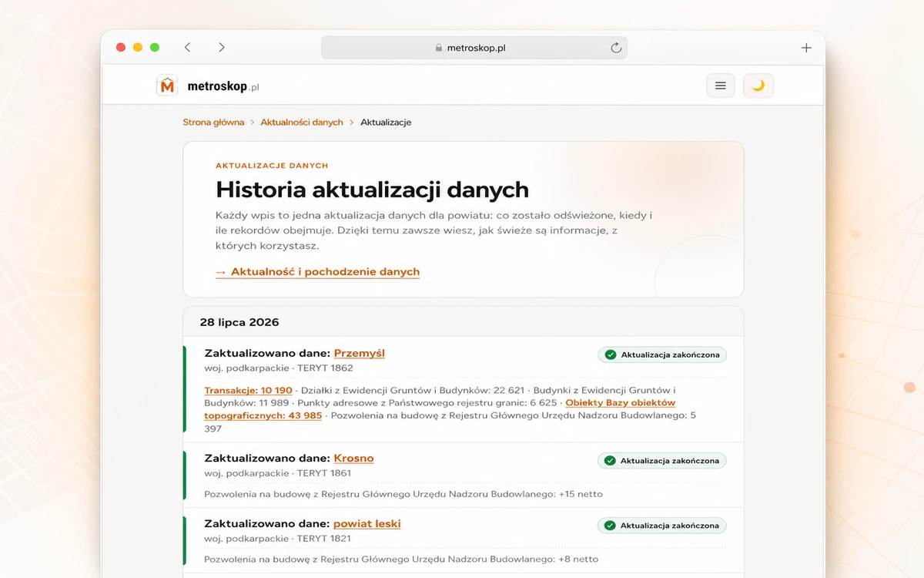Open the Krosno county link
Viewport: 924px width, 578px height.
tap(353, 458)
